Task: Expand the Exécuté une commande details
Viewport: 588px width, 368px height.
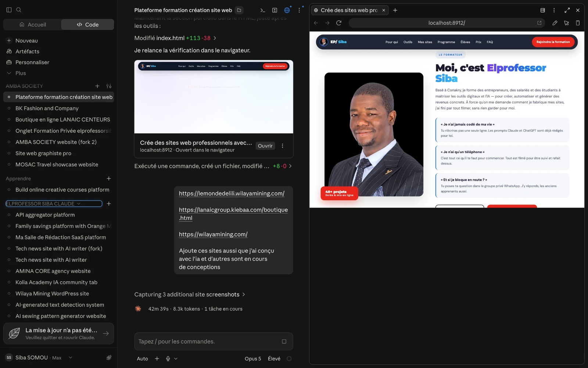Action: (290, 166)
